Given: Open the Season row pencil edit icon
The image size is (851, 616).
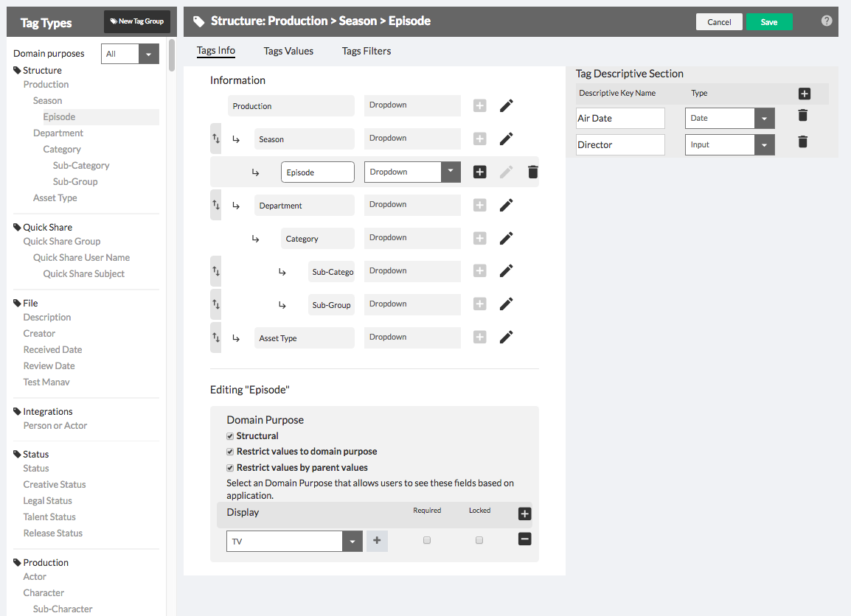Looking at the screenshot, I should pos(507,139).
